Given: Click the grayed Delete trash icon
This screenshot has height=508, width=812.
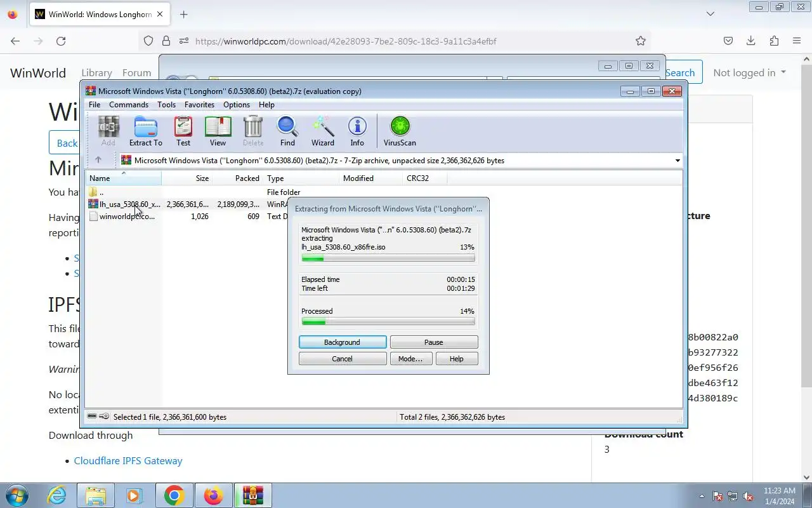Looking at the screenshot, I should point(253,131).
